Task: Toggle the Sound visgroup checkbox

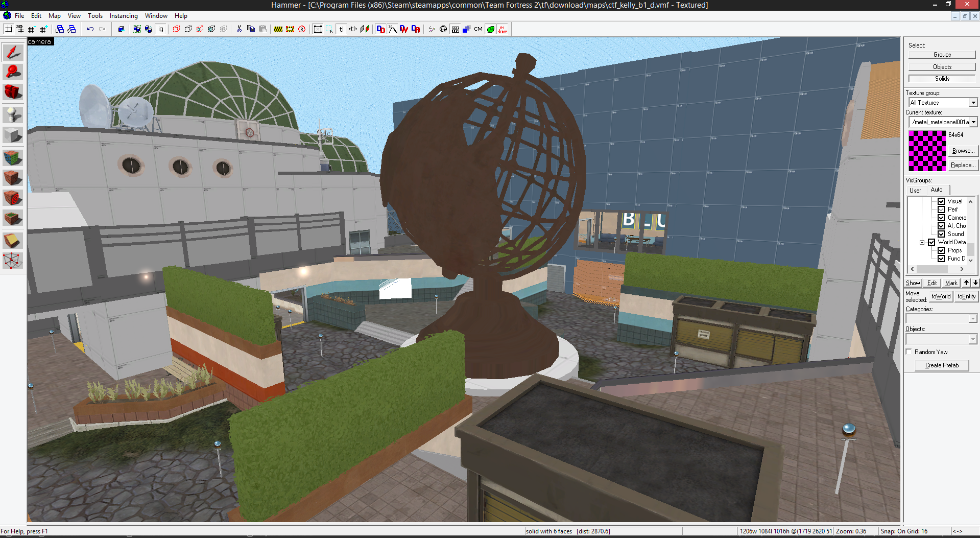Action: point(941,234)
